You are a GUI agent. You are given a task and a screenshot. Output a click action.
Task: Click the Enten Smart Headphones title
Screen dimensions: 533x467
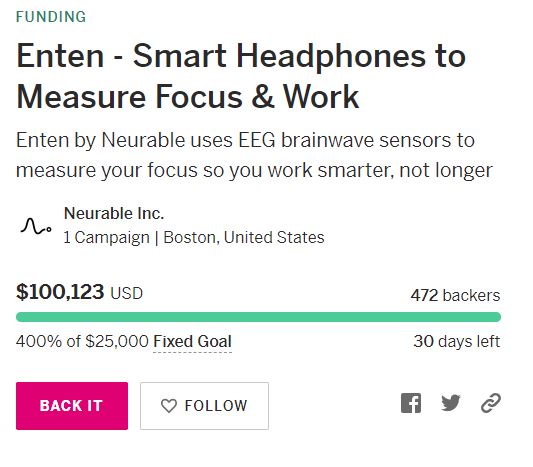241,76
